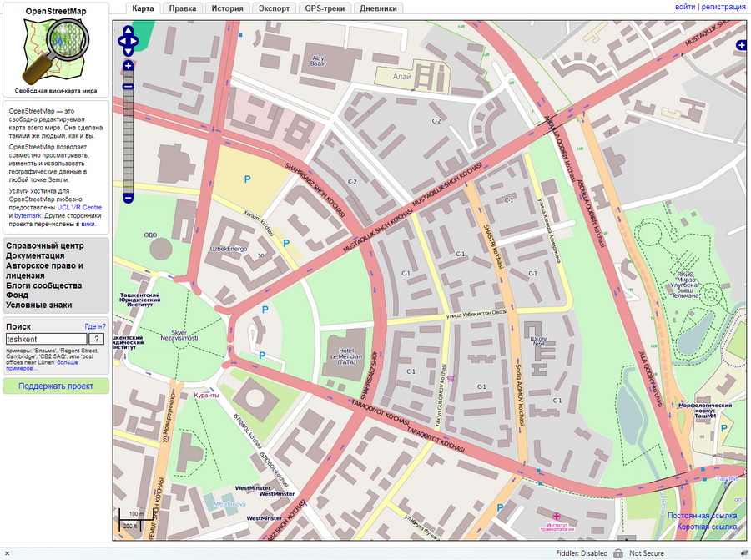Click the Поддержать проект button
This screenshot has height=560, width=751.
click(x=56, y=386)
